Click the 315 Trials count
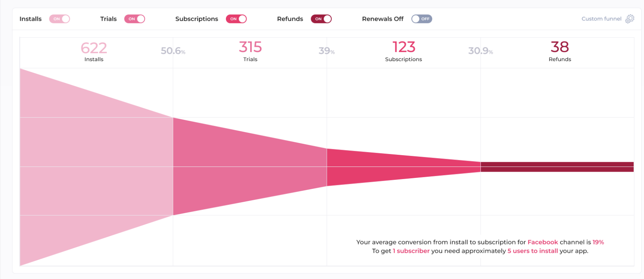This screenshot has height=279, width=644. (250, 47)
